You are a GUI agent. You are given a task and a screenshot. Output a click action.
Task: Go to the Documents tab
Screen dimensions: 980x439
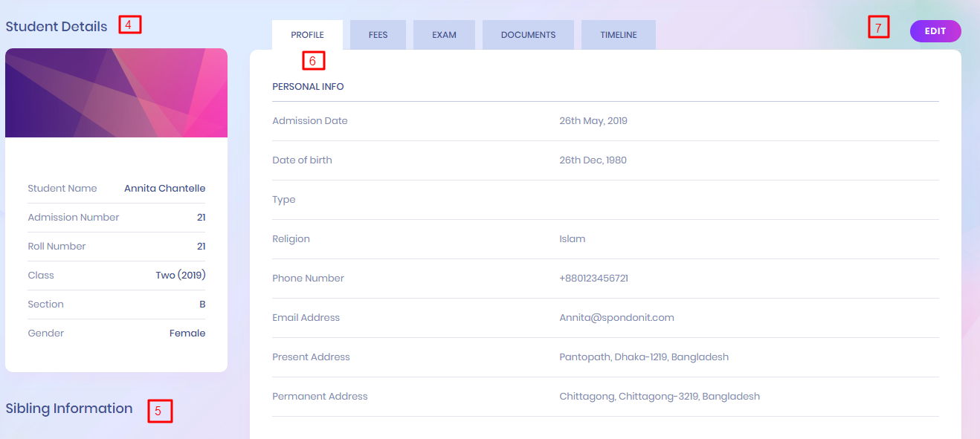528,35
